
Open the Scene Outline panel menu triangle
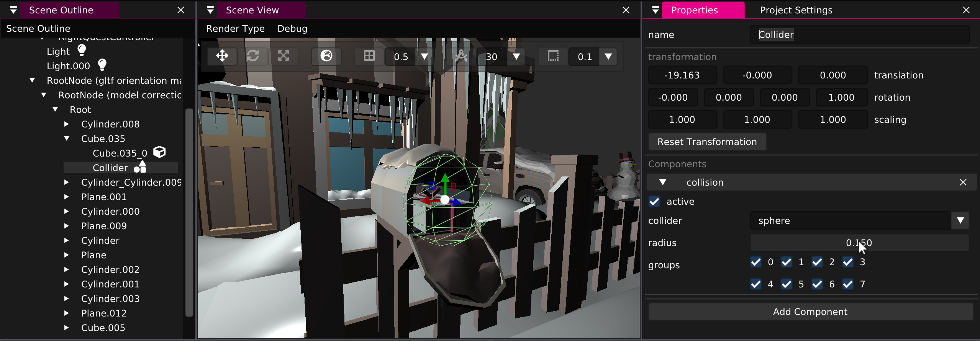[x=13, y=10]
